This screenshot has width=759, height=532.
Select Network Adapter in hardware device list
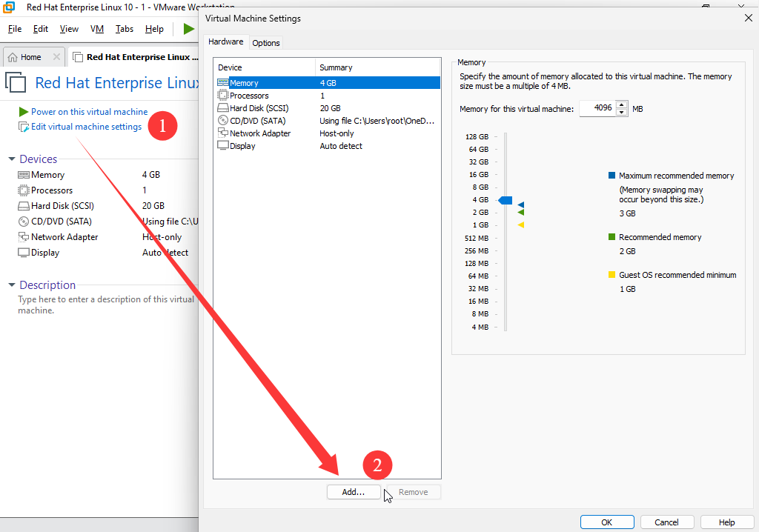[x=259, y=133]
